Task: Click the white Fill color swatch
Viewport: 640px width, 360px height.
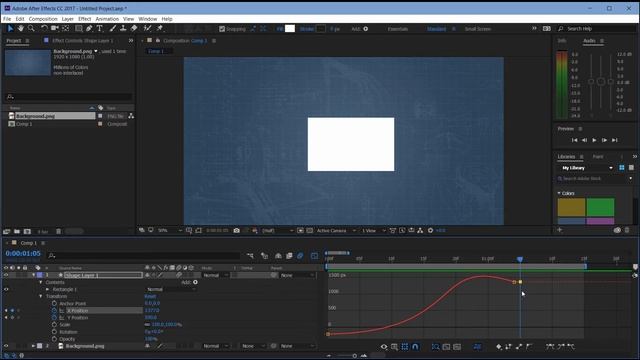Action: [290, 29]
